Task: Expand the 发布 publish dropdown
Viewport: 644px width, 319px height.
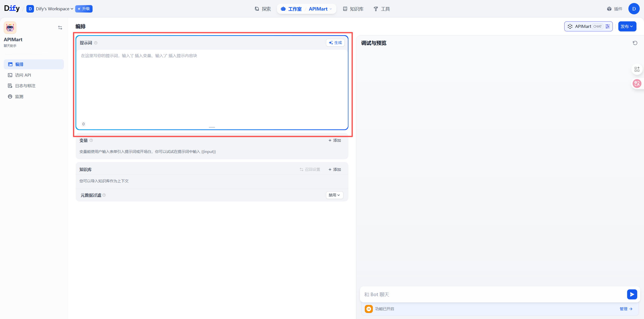Action: point(627,26)
